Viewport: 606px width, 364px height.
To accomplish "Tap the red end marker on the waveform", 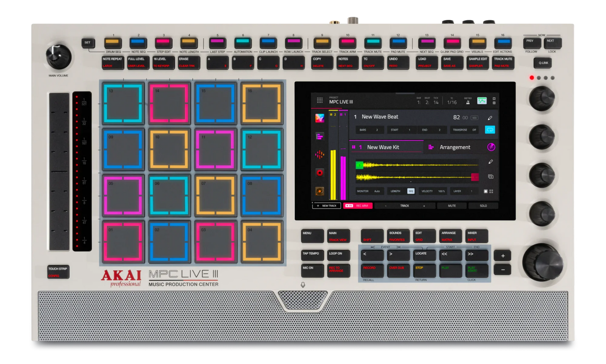I will click(475, 177).
